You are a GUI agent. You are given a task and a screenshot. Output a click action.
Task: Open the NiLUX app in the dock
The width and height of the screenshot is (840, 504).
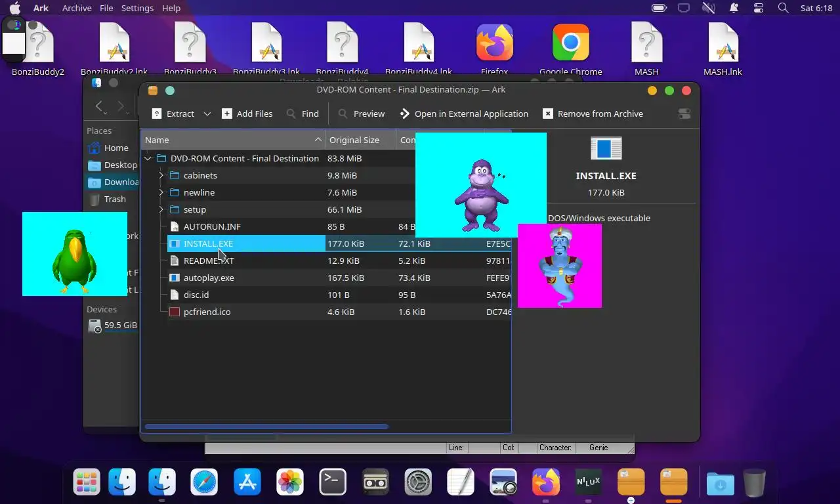(x=588, y=482)
